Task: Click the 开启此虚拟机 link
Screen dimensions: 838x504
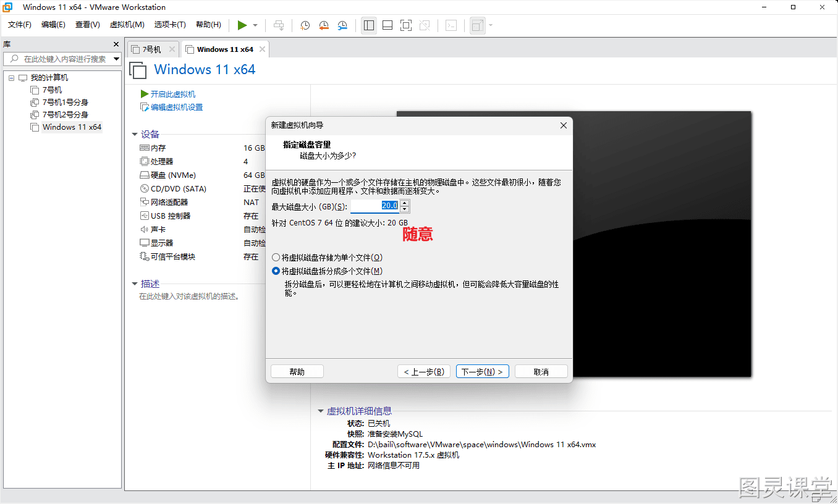Action: (x=173, y=94)
